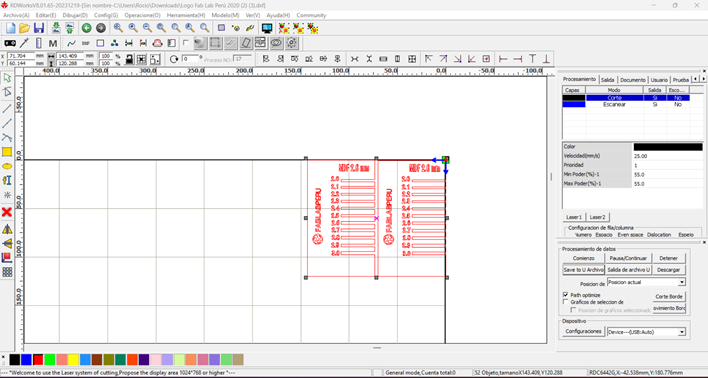Image resolution: width=708 pixels, height=378 pixels.
Task: Switch to the Salida tab
Action: (608, 79)
